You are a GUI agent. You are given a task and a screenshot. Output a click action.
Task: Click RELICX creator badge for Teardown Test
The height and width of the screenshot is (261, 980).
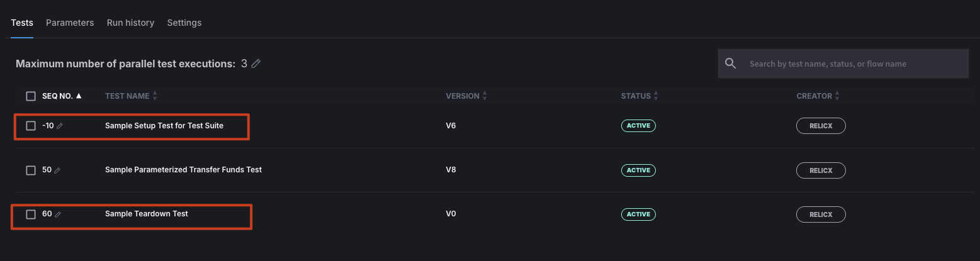point(821,214)
